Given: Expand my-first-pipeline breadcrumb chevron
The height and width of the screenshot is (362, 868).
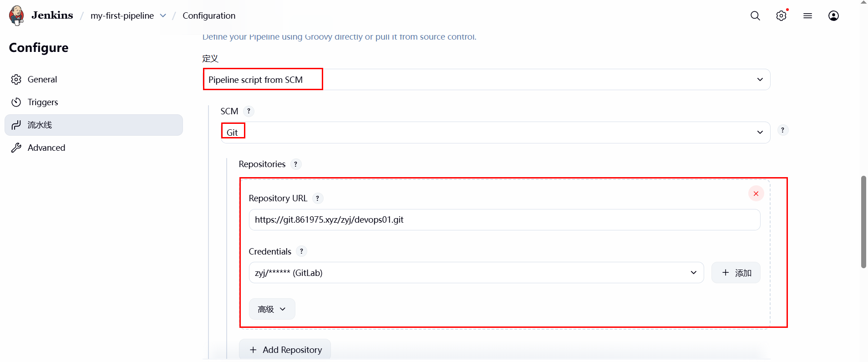Looking at the screenshot, I should click(x=163, y=16).
